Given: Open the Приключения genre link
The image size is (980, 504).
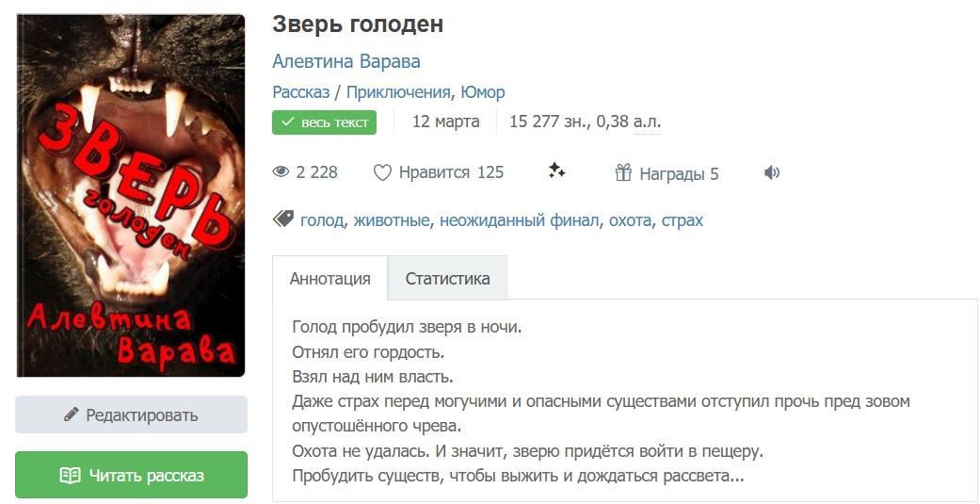Looking at the screenshot, I should click(398, 92).
